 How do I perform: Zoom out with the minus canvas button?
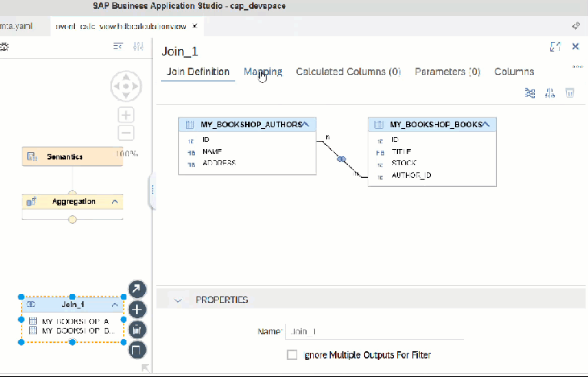[x=126, y=133]
